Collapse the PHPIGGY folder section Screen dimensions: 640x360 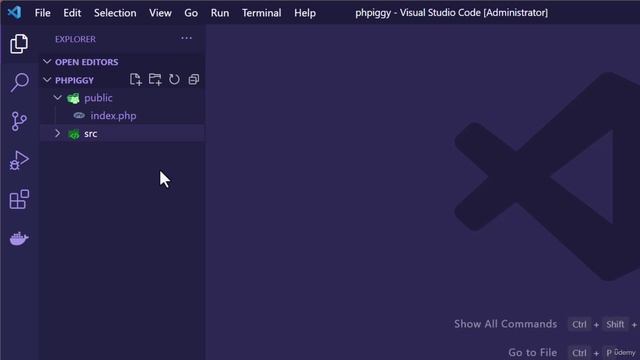tap(47, 80)
